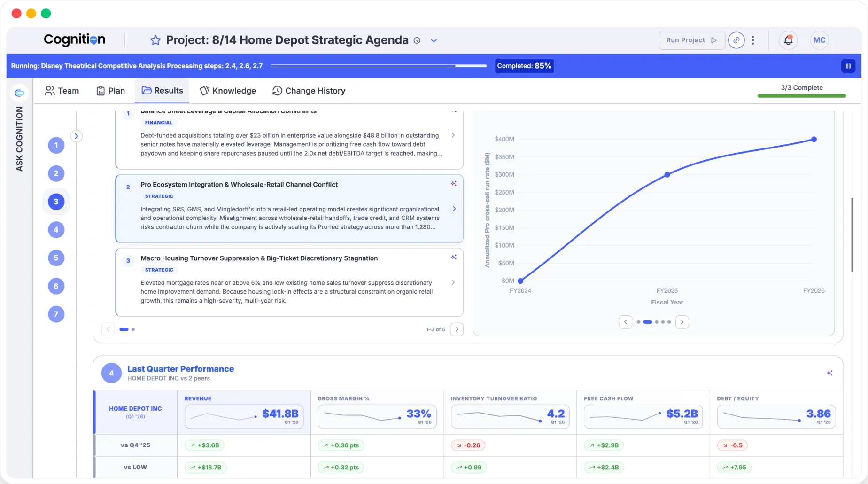This screenshot has width=868, height=484.
Task: Jump to section 2 in the step navigator
Action: coord(56,173)
